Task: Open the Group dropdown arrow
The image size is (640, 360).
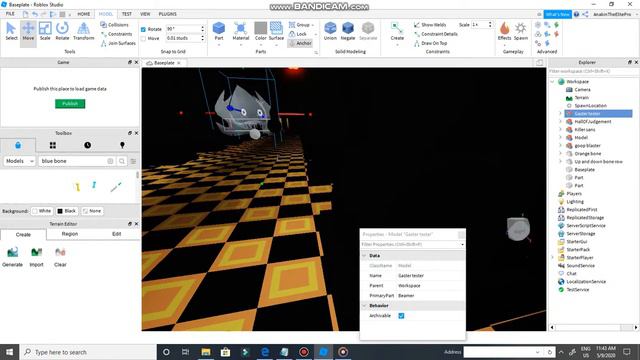Action: pyautogui.click(x=313, y=25)
